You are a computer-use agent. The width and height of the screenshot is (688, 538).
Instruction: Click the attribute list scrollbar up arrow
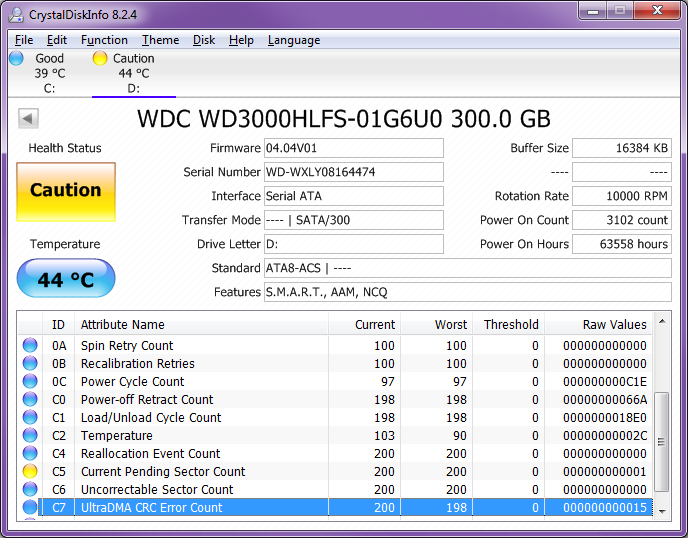[662, 322]
